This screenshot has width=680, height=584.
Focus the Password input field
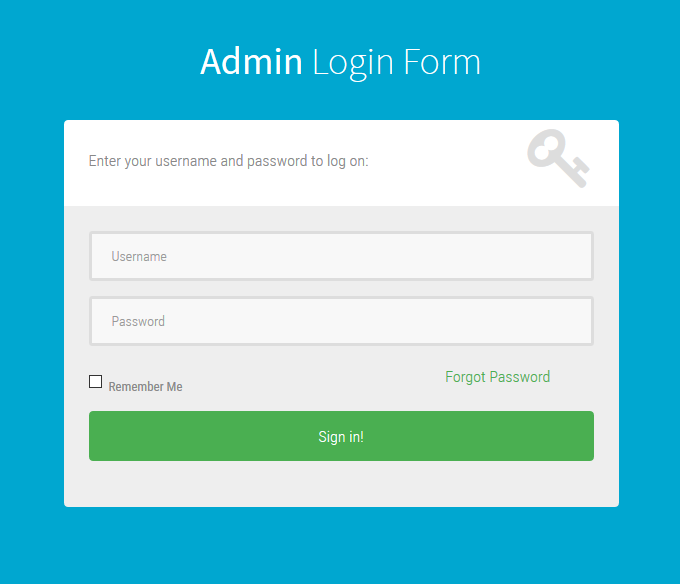click(341, 321)
